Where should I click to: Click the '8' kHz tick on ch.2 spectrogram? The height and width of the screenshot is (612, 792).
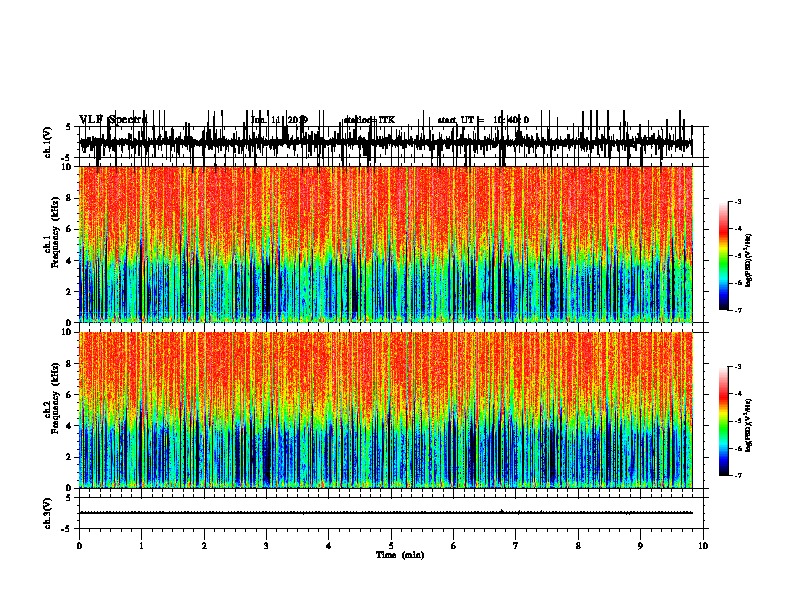70,364
